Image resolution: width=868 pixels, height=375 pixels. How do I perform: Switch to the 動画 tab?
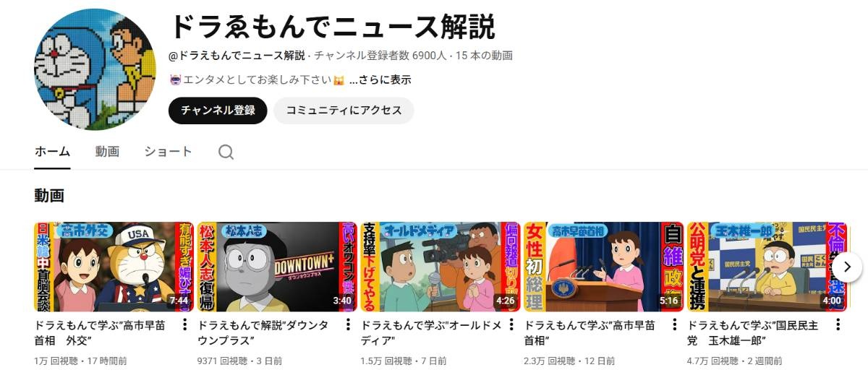pyautogui.click(x=107, y=152)
